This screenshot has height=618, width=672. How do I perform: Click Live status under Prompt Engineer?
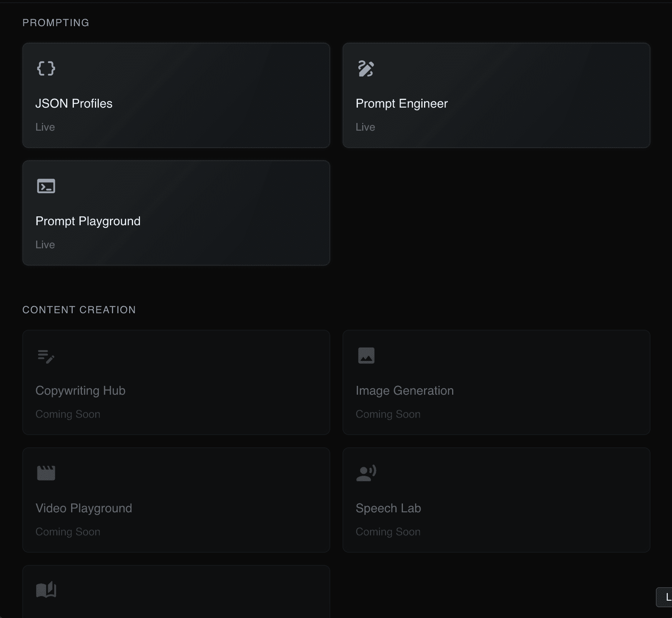click(365, 127)
